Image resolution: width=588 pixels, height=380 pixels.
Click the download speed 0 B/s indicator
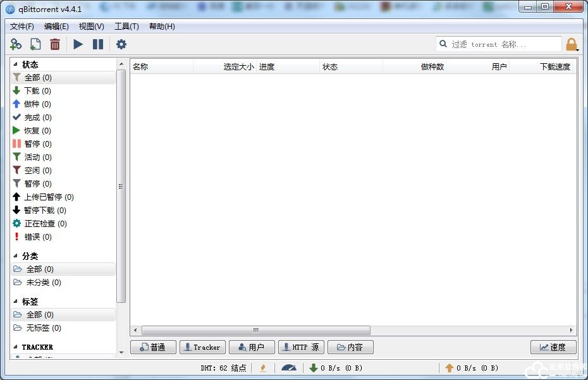pyautogui.click(x=336, y=368)
